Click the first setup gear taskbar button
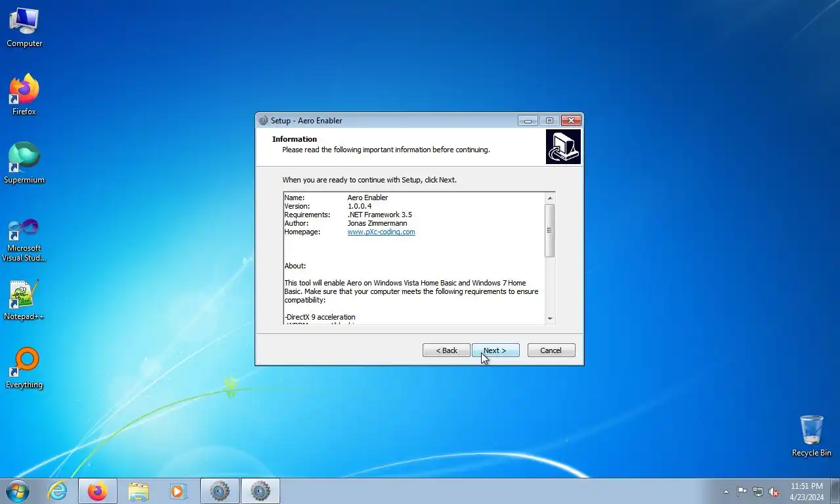This screenshot has height=504, width=840. click(220, 491)
